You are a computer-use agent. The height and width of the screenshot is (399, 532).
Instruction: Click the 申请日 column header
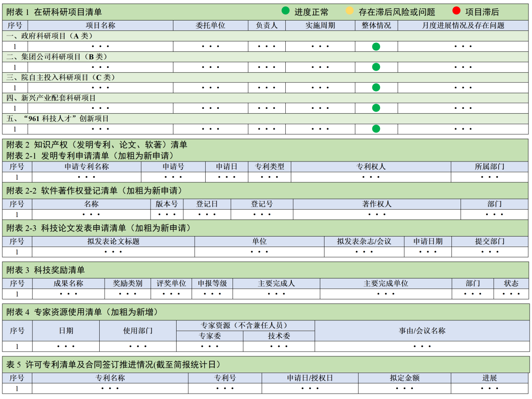[x=227, y=167]
